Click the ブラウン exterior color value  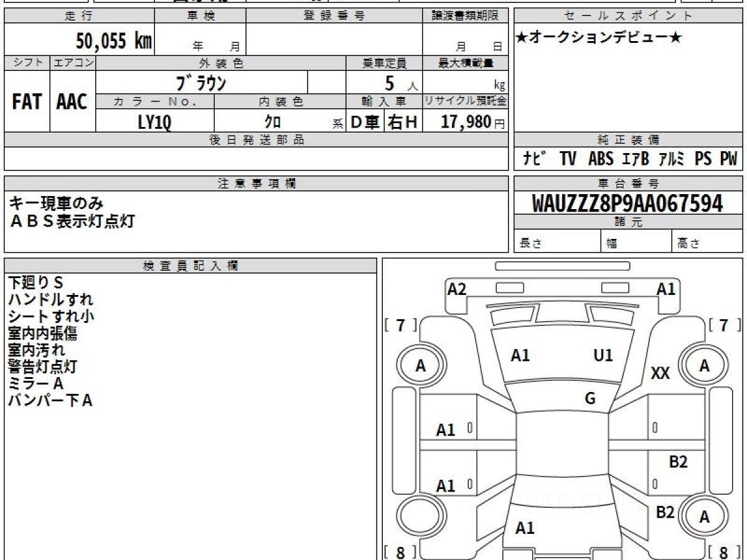200,82
